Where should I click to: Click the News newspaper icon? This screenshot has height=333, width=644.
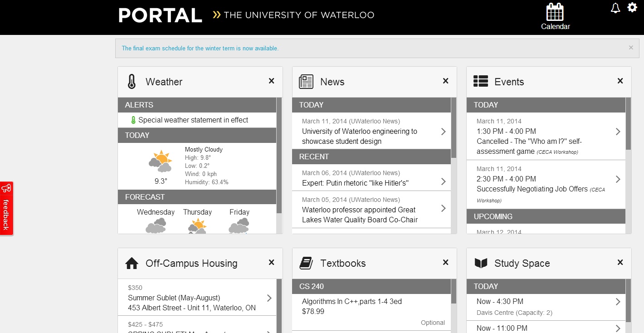tap(306, 82)
